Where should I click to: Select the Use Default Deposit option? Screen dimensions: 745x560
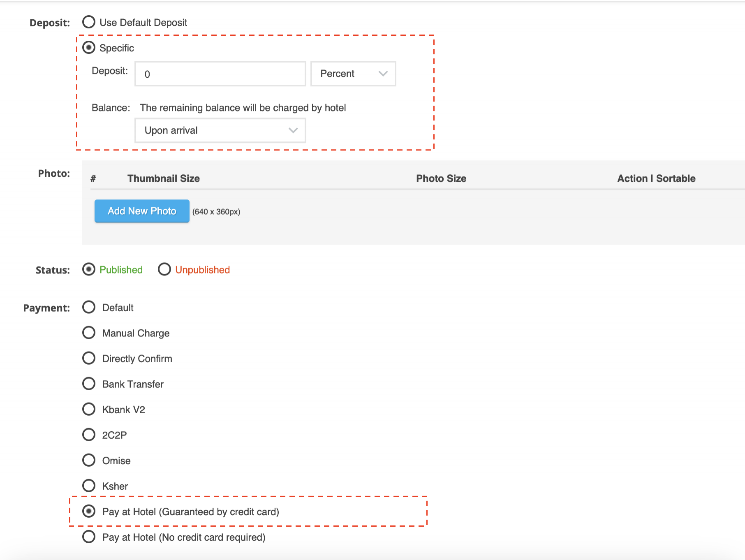tap(89, 22)
